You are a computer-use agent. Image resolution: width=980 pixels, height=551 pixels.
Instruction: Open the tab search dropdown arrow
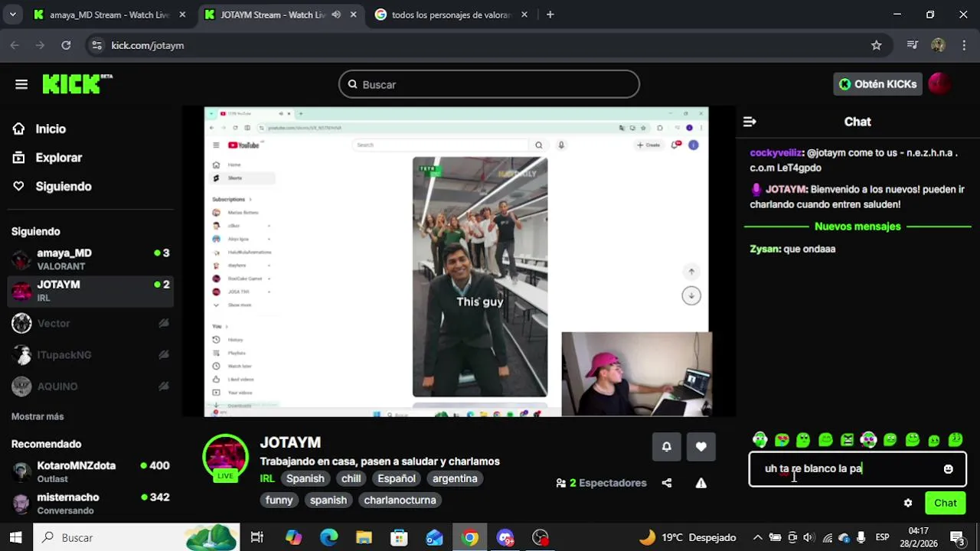[x=12, y=15]
